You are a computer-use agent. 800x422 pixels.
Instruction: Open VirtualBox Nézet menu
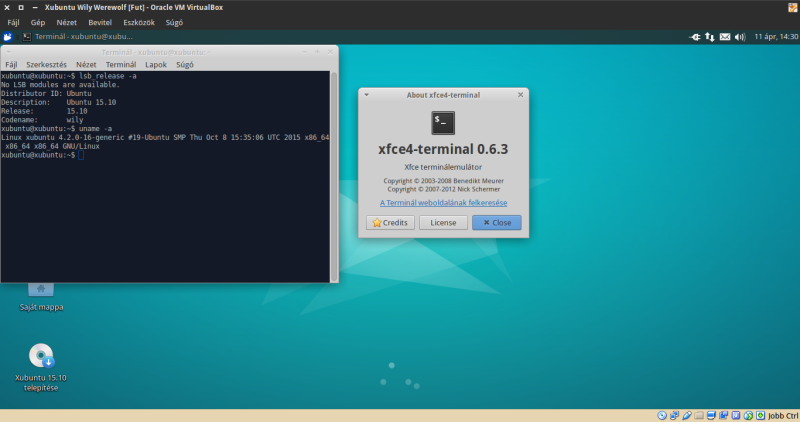tap(67, 22)
